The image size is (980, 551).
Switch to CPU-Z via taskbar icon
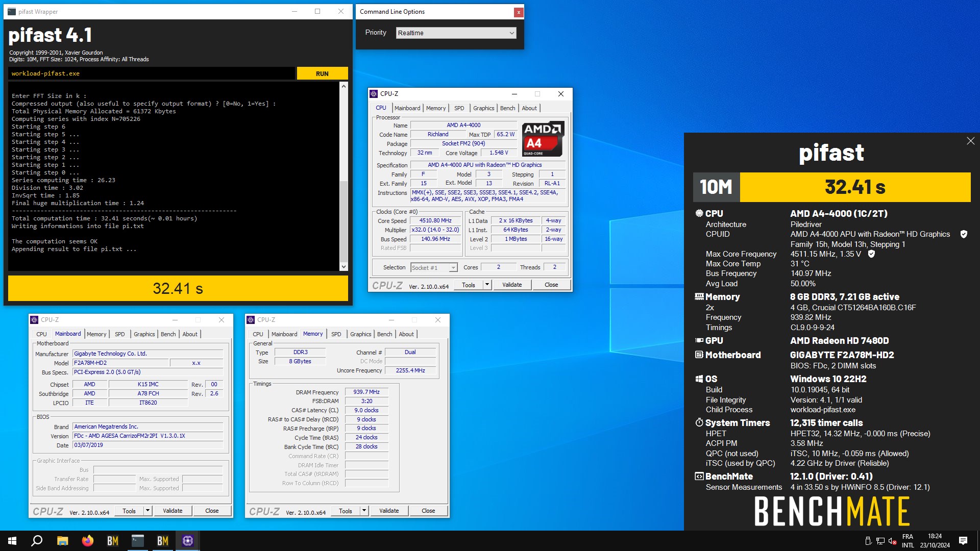[188, 541]
